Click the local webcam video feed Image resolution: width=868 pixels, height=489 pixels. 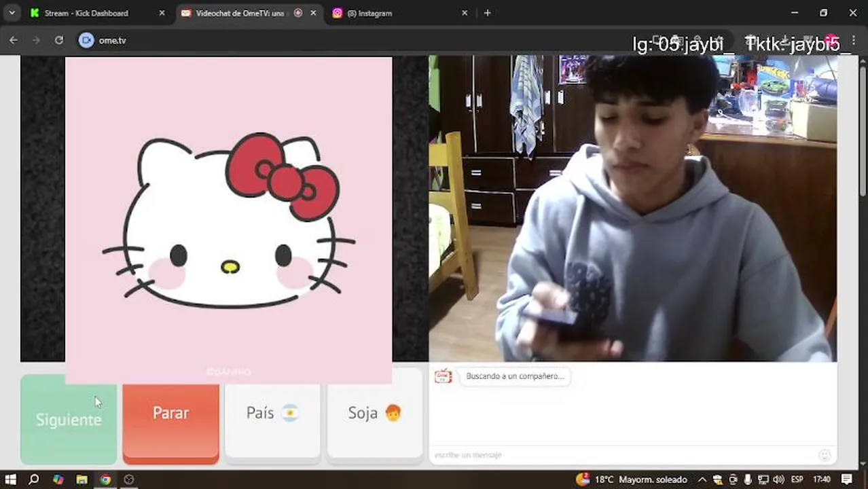633,209
